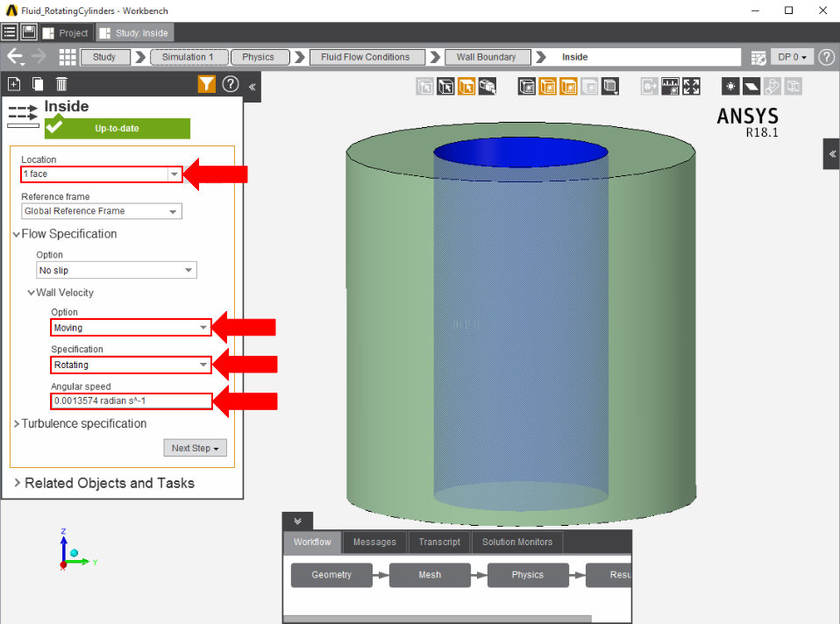Screen dimensions: 840x624
Task: Click the ruler legend display icon
Action: pos(670,86)
